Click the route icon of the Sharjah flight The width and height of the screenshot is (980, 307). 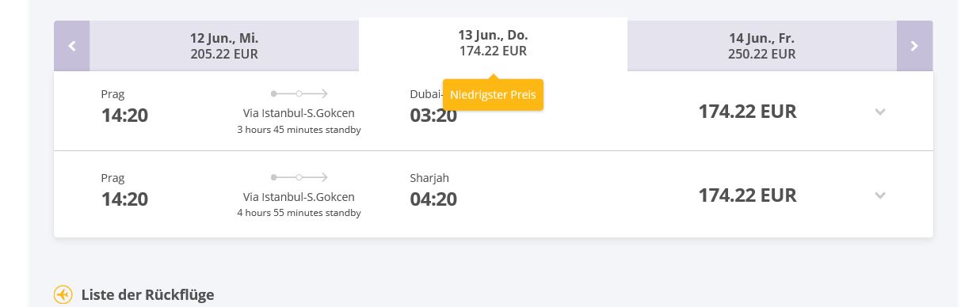point(299,177)
